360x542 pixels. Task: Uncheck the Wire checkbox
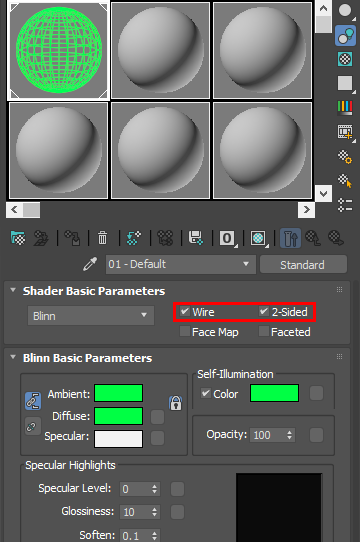[x=185, y=311]
